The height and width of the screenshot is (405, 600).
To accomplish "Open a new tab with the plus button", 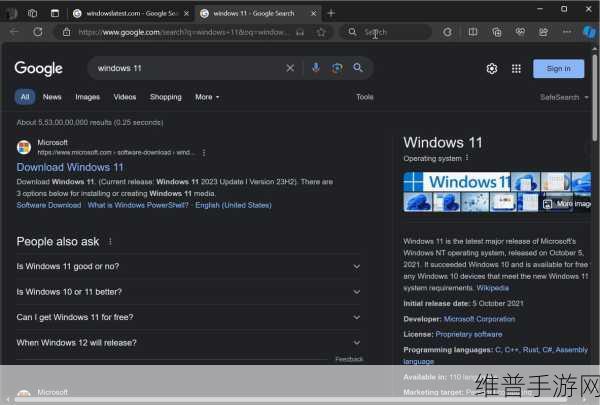I will tap(331, 13).
